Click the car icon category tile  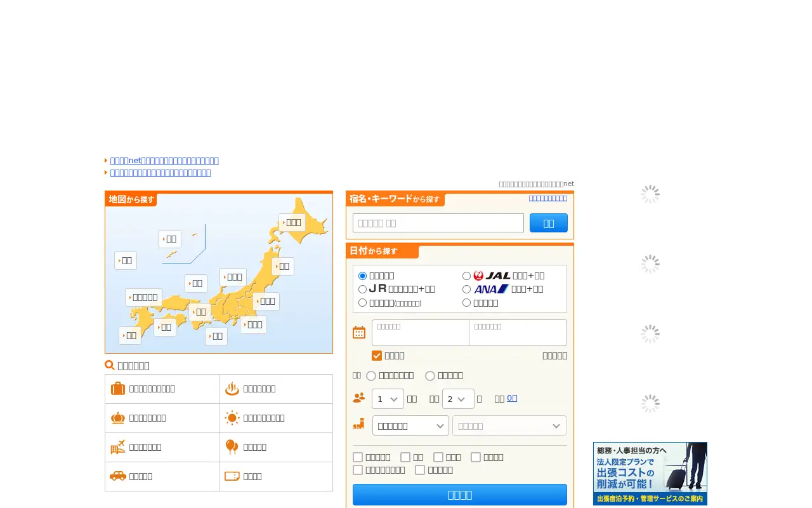(x=162, y=476)
